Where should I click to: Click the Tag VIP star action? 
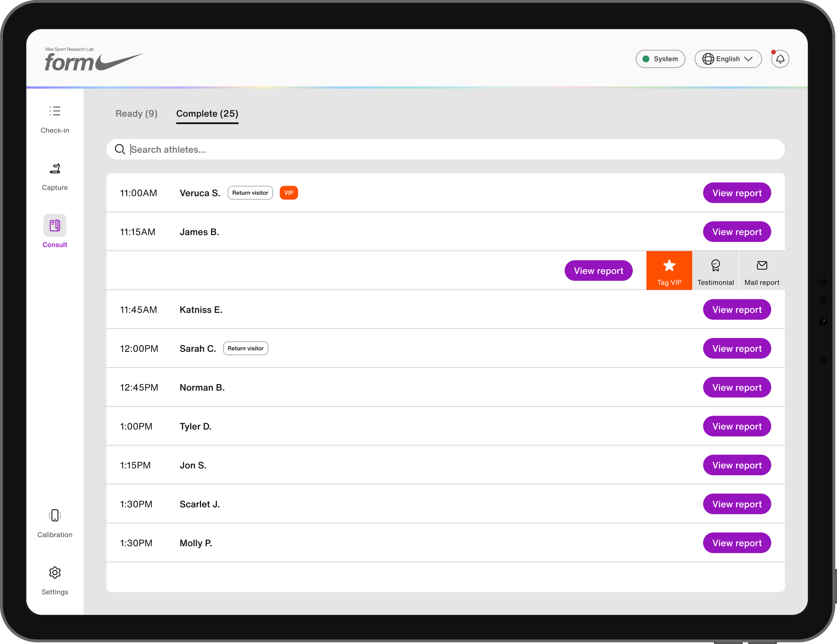669,270
